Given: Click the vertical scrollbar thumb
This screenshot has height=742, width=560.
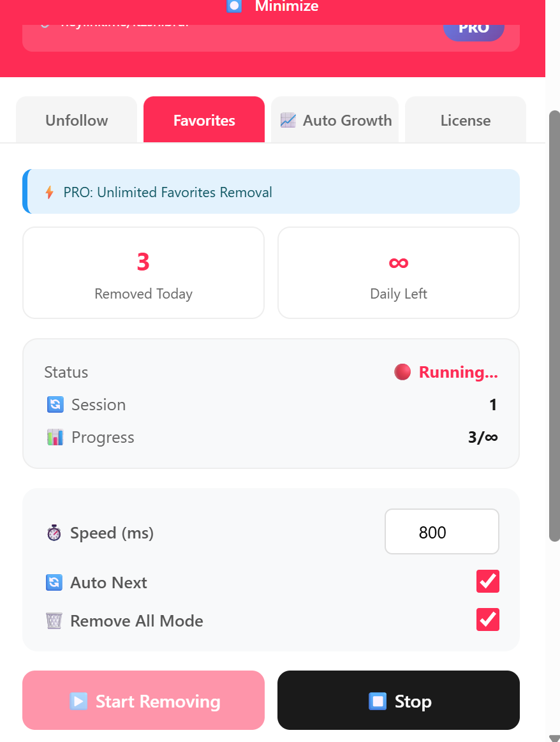Looking at the screenshot, I should click(x=555, y=325).
